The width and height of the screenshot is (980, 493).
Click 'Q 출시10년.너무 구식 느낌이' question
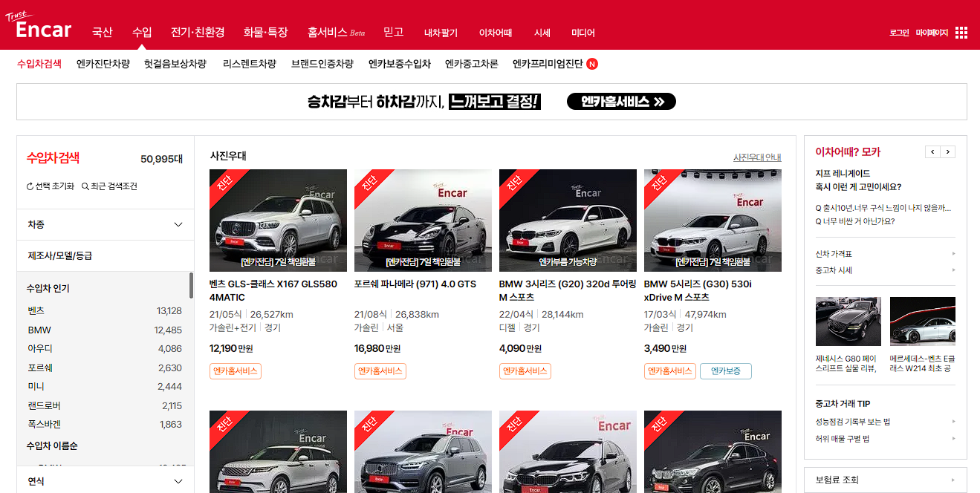pyautogui.click(x=883, y=208)
